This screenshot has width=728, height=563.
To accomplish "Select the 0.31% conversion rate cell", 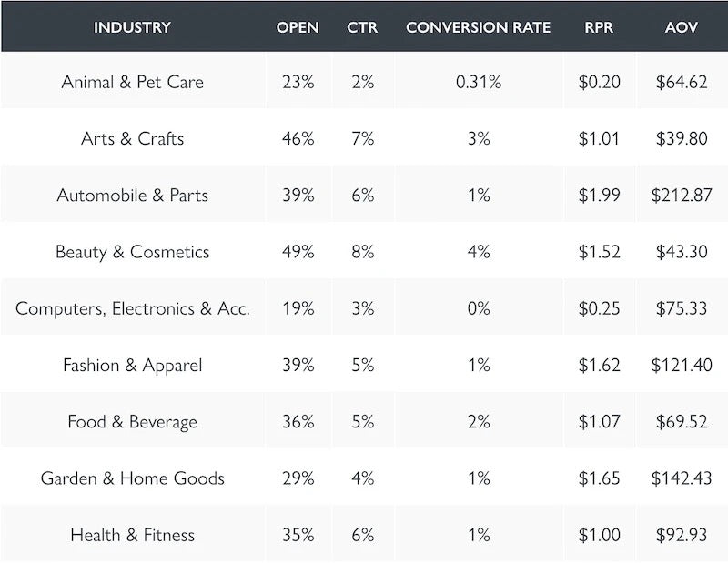I will coord(478,82).
